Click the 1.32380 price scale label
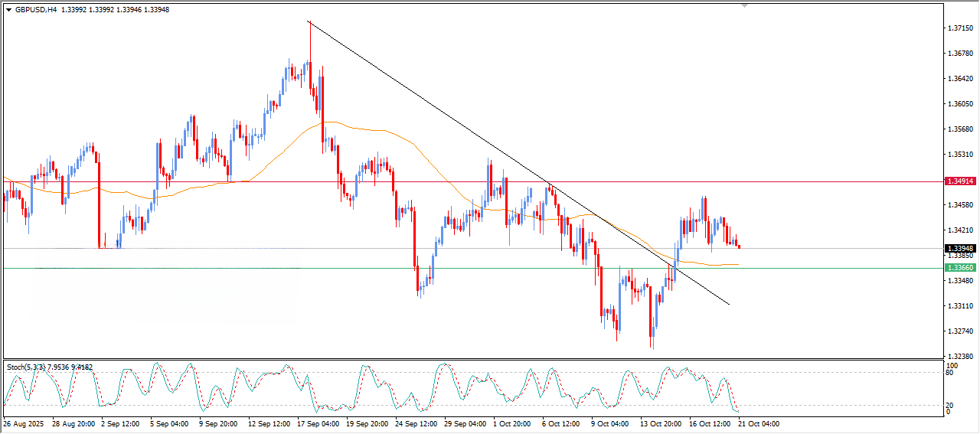This screenshot has height=434, width=980. tap(960, 356)
